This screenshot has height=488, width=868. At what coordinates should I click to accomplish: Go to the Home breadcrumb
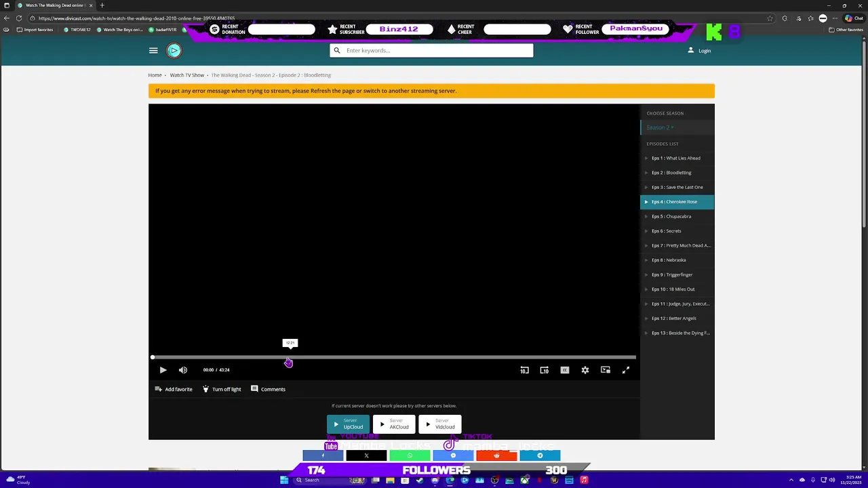point(155,75)
